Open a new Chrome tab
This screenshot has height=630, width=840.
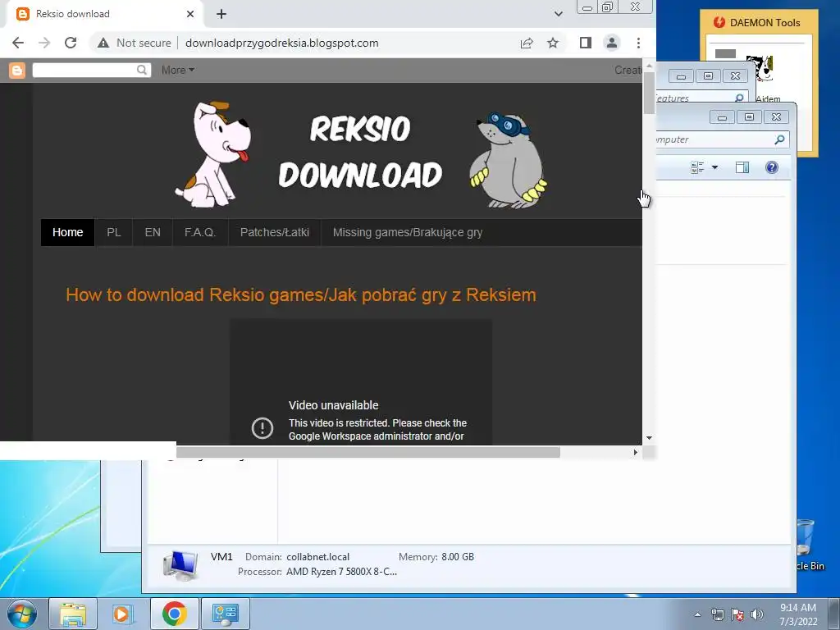tap(221, 14)
